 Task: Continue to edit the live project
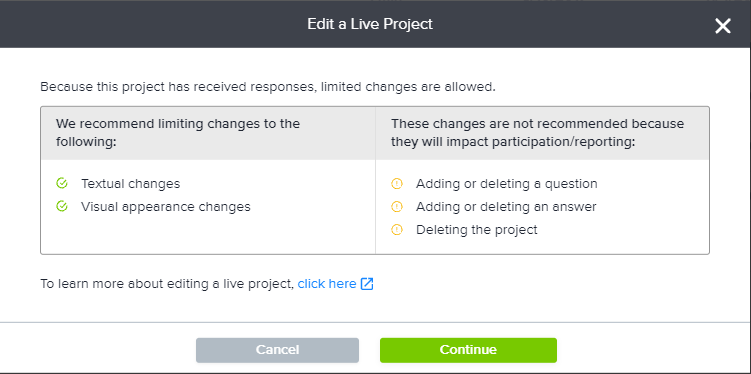[x=468, y=350]
